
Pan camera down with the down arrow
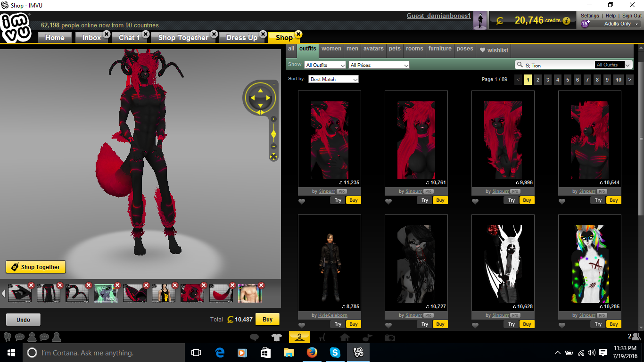[260, 107]
